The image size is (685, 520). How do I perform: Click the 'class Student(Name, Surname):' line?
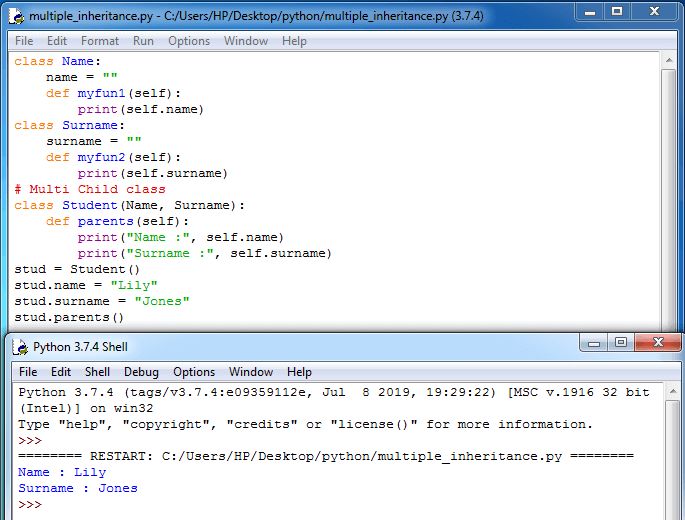(x=129, y=205)
